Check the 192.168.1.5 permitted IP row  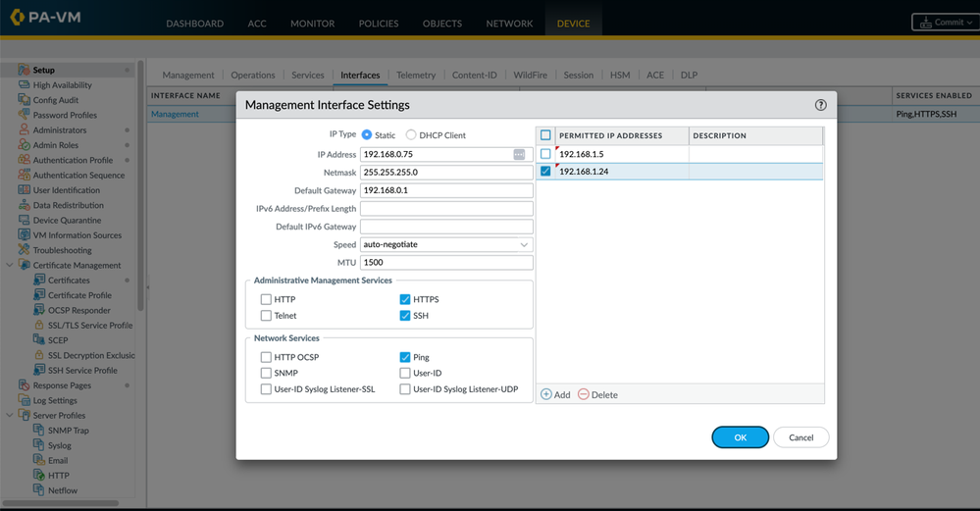545,154
